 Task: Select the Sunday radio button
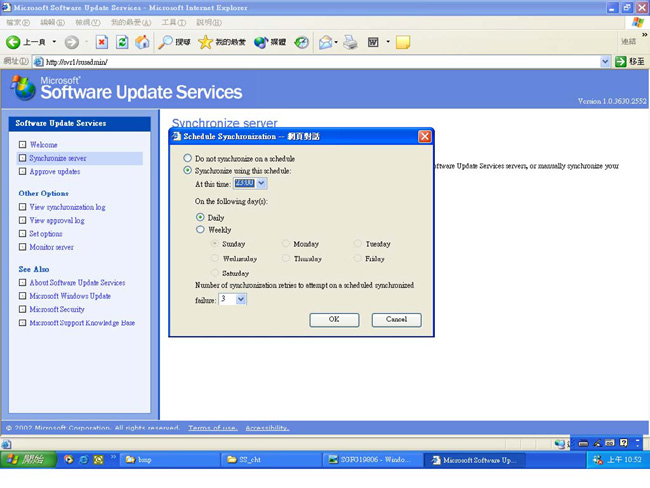click(215, 243)
